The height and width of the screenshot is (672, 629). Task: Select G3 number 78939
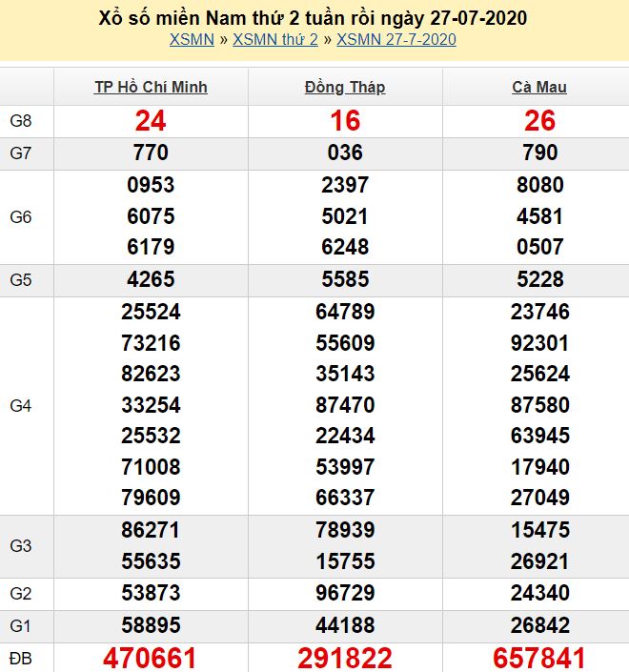[x=345, y=530]
